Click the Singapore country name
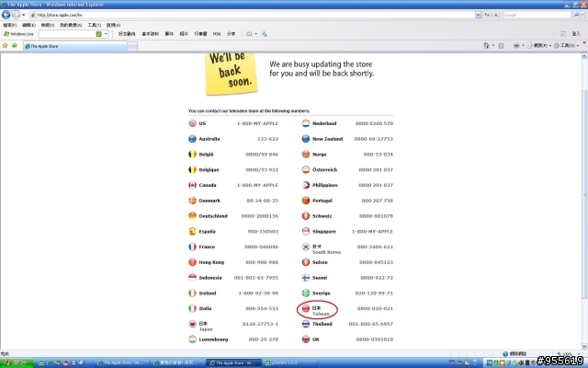 (x=324, y=231)
